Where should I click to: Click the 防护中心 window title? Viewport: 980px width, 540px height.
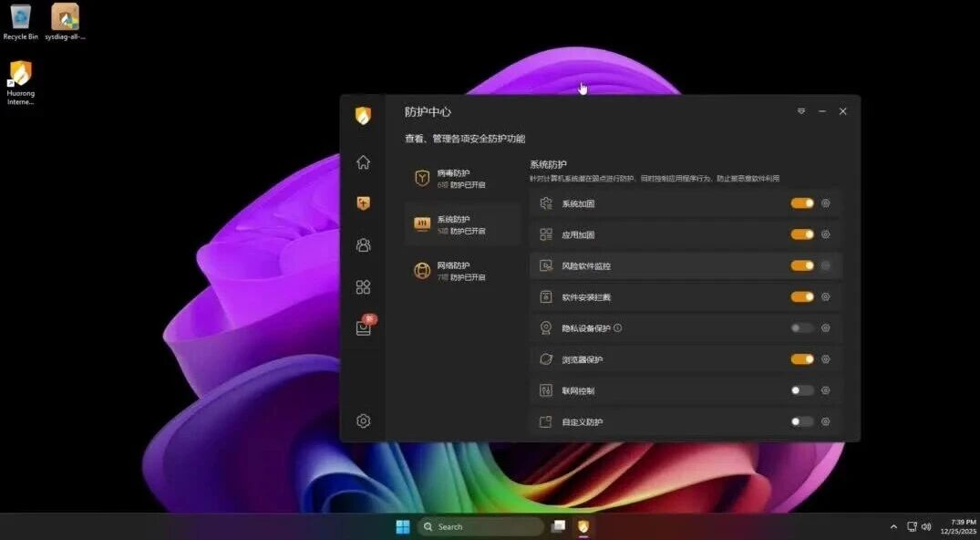pyautogui.click(x=428, y=112)
